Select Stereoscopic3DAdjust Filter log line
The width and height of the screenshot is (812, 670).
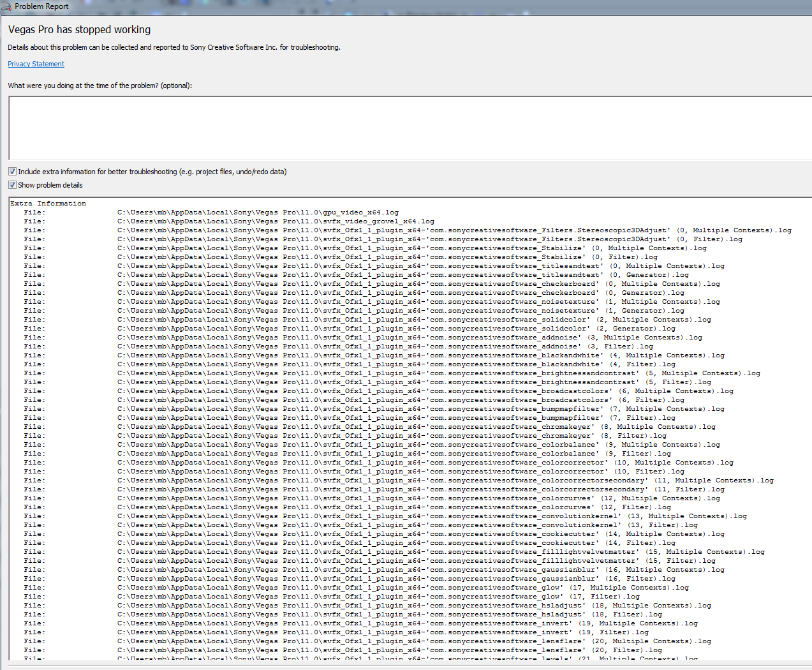pyautogui.click(x=383, y=239)
